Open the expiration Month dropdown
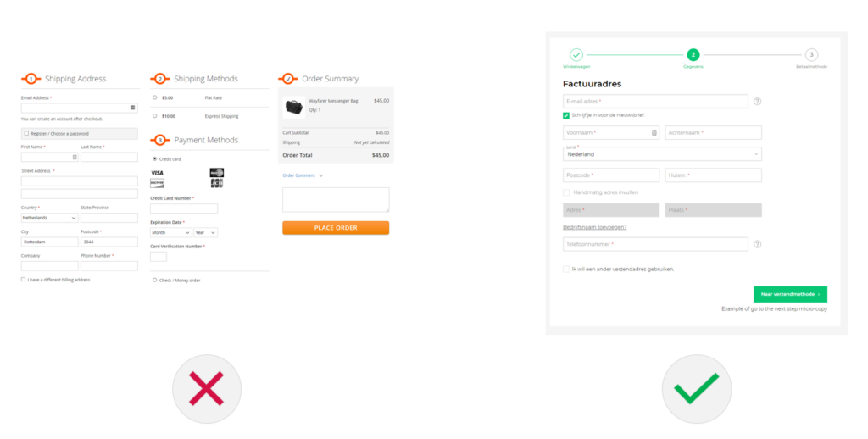 click(x=170, y=232)
